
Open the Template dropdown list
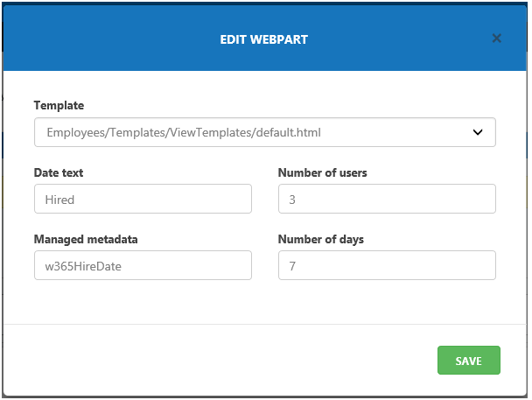(264, 132)
